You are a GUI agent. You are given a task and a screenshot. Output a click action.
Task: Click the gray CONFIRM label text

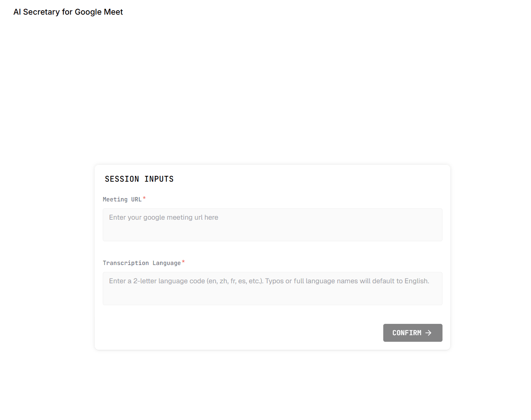pos(407,333)
